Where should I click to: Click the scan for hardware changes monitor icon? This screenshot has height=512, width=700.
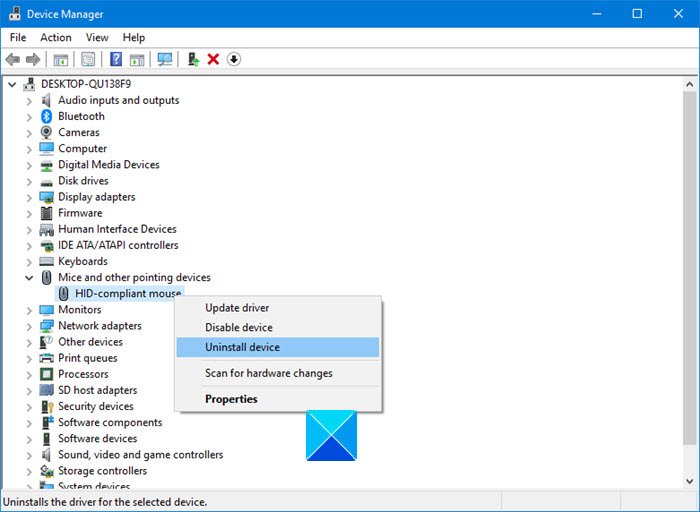pyautogui.click(x=165, y=60)
